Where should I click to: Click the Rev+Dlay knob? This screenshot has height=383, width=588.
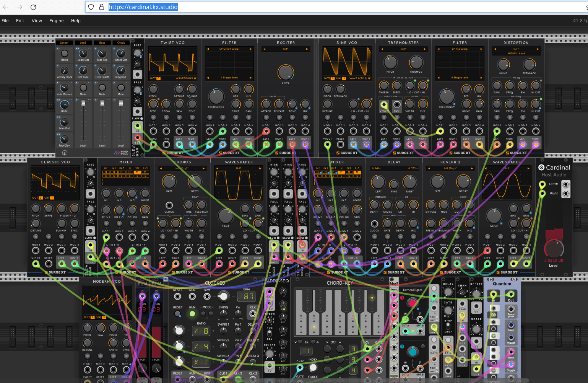point(64,139)
